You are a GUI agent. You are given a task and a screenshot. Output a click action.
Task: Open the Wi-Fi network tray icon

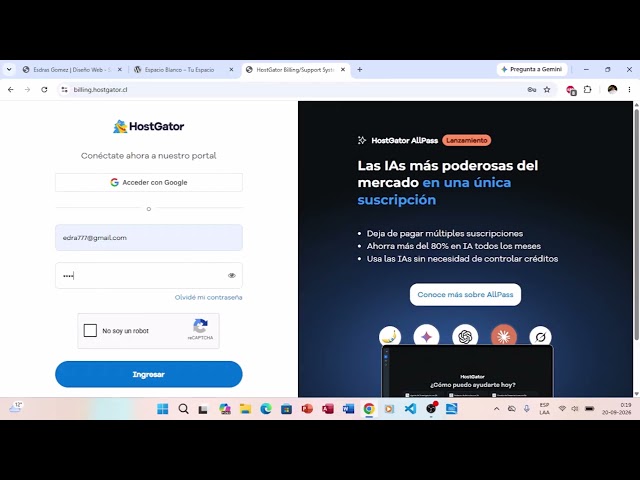(x=562, y=409)
